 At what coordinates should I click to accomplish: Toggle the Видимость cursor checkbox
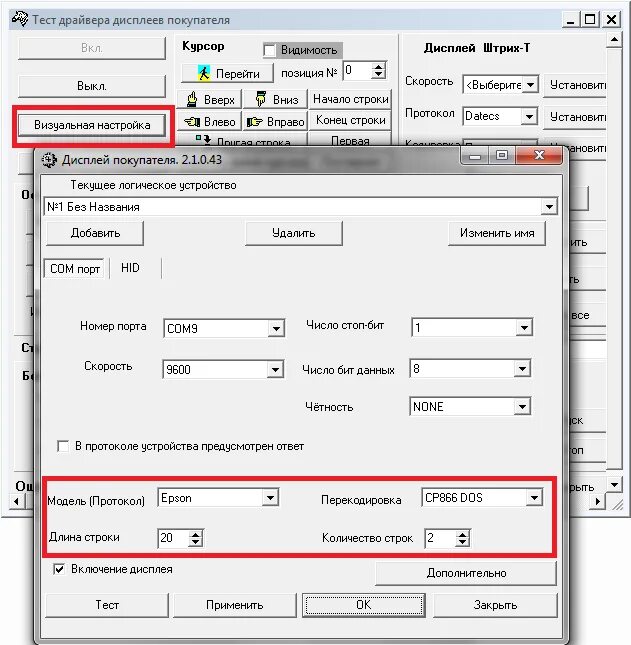(269, 51)
